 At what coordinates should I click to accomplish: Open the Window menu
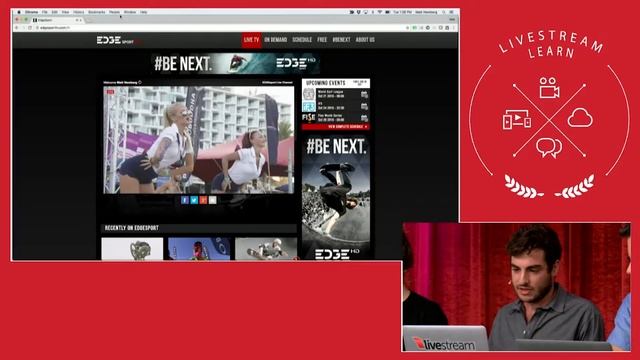pyautogui.click(x=130, y=12)
